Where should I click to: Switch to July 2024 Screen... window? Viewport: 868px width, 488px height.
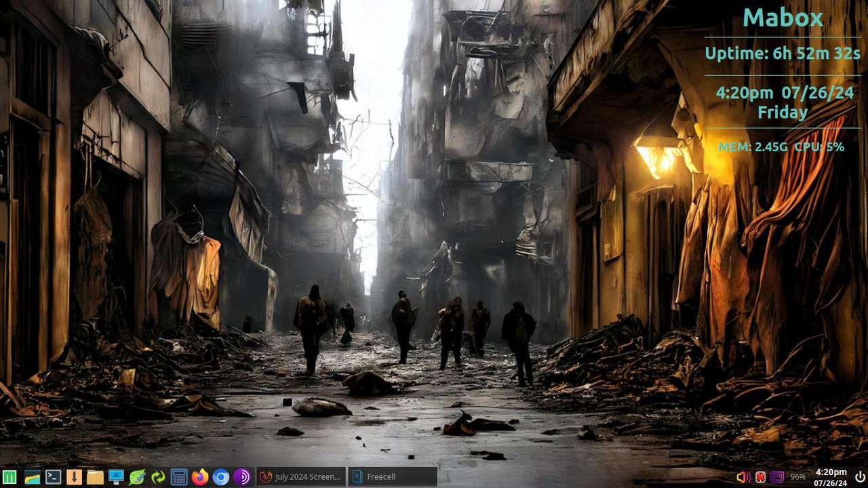coord(301,476)
